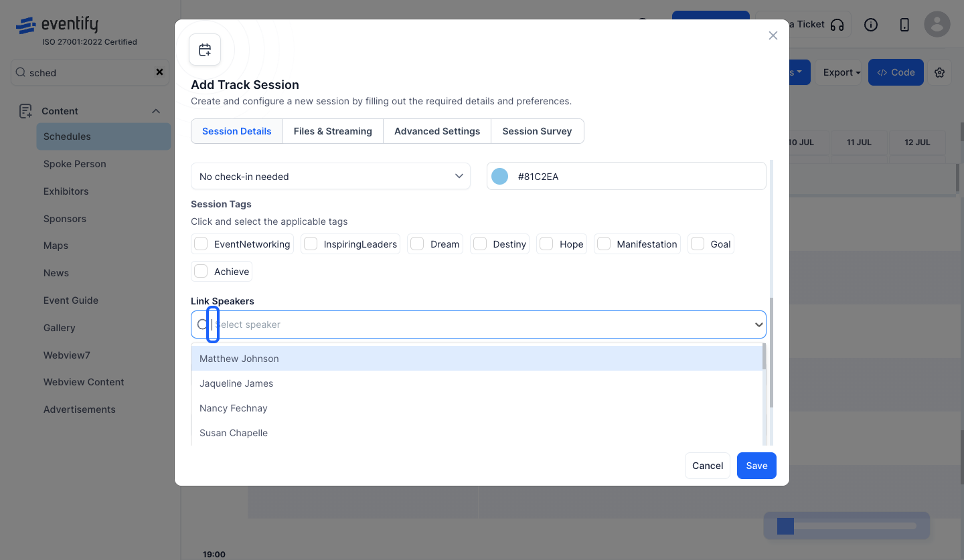Viewport: 964px width, 560px height.
Task: Tick the Dream tag checkbox
Action: coord(417,244)
